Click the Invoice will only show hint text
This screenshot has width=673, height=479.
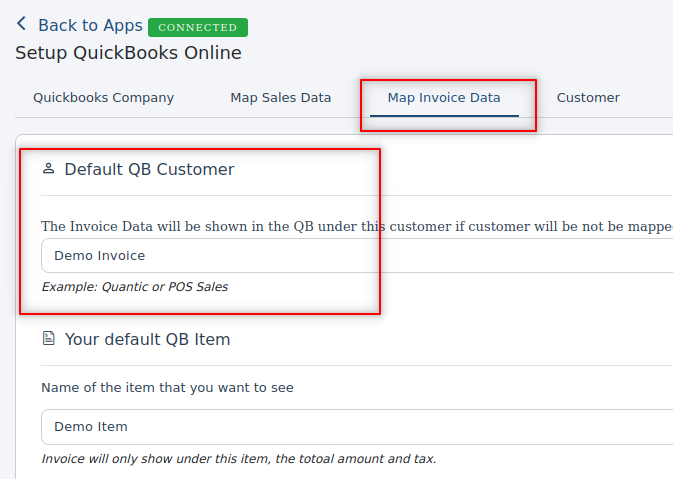[239, 459]
